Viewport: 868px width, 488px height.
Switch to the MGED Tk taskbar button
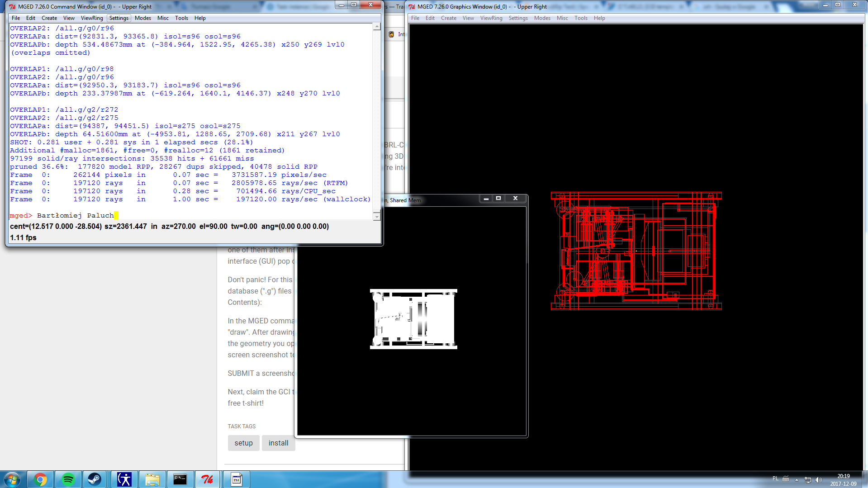(x=208, y=479)
